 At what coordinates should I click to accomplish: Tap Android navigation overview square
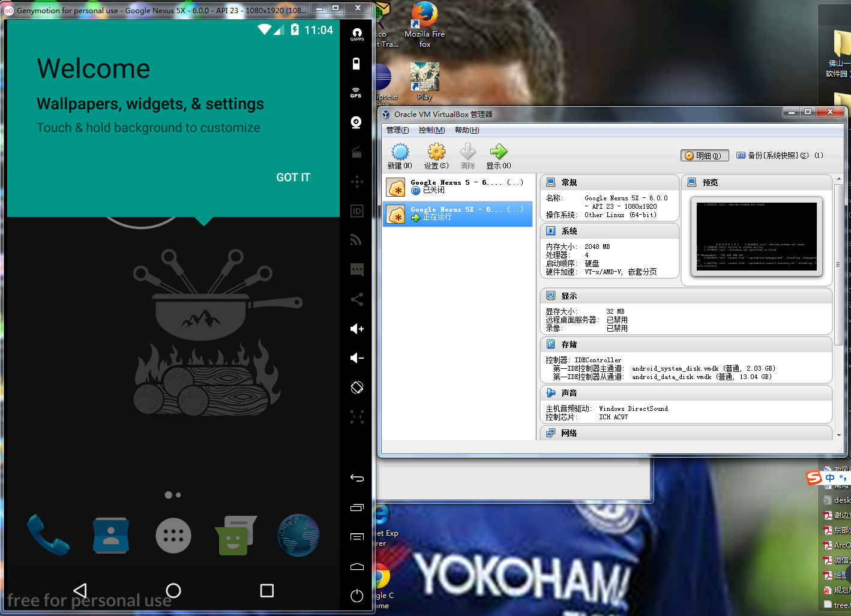(x=267, y=591)
